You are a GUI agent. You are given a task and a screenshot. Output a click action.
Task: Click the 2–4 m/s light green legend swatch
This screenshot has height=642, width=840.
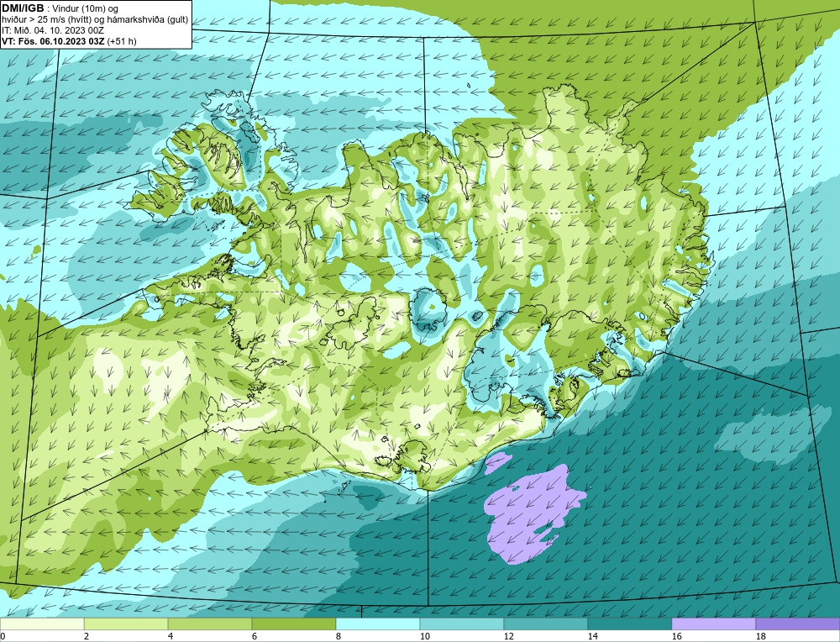coord(126,624)
